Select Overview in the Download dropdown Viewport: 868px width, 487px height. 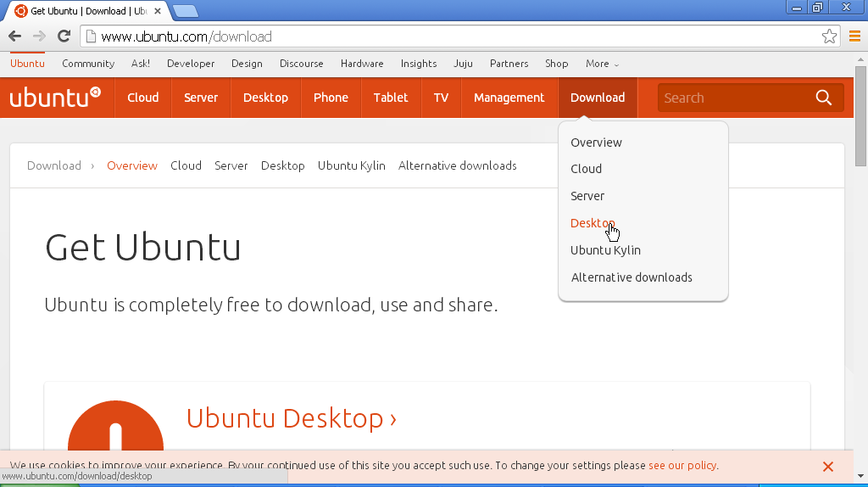(x=596, y=143)
